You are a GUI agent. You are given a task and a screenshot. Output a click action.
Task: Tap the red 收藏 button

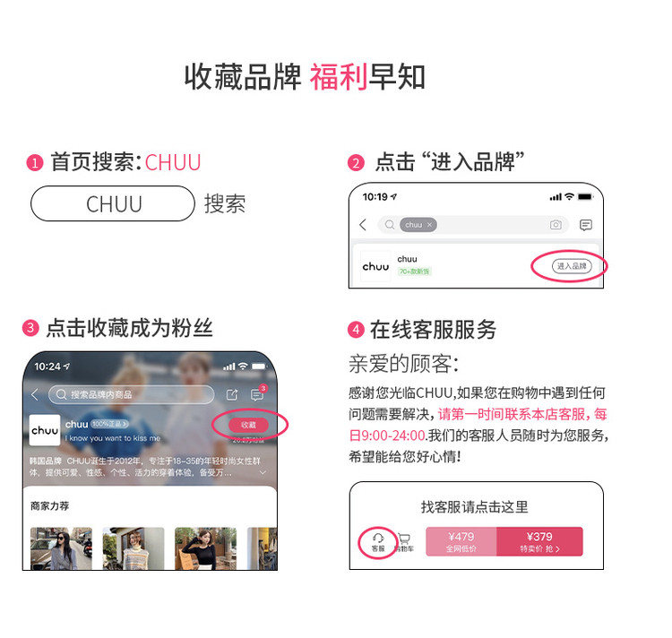click(x=248, y=425)
